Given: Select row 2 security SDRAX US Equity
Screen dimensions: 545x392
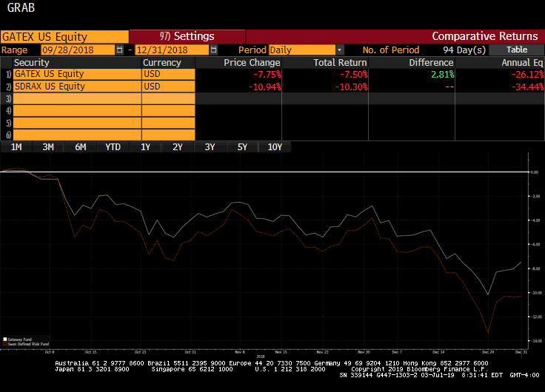Looking at the screenshot, I should [x=77, y=87].
